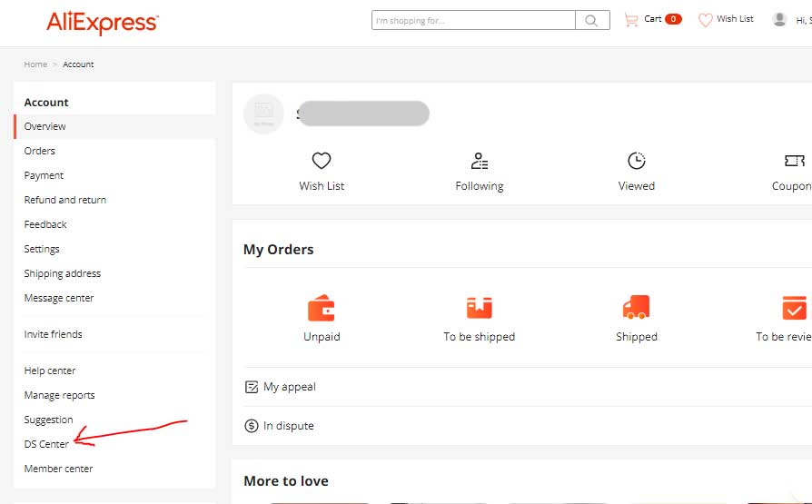Open Refund and return in sidebar
Viewport: 812px width, 504px height.
[64, 200]
